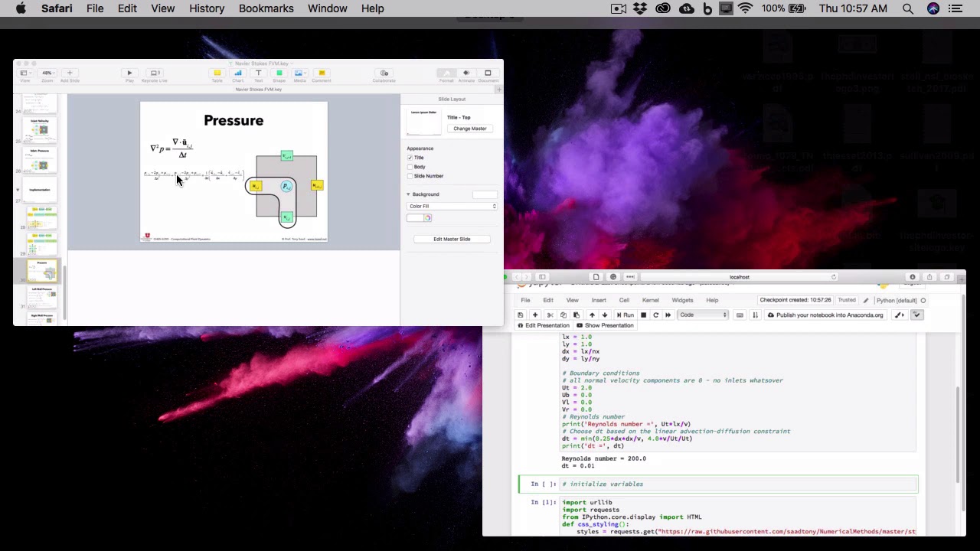This screenshot has height=551, width=980.
Task: Add a Text box from Keynote toolbar
Action: (x=259, y=73)
